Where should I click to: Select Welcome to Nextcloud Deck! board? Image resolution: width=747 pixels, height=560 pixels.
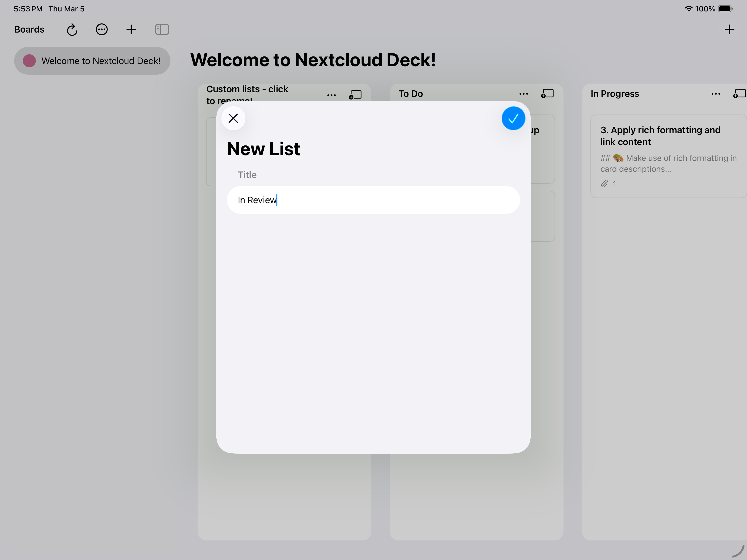coord(101,61)
